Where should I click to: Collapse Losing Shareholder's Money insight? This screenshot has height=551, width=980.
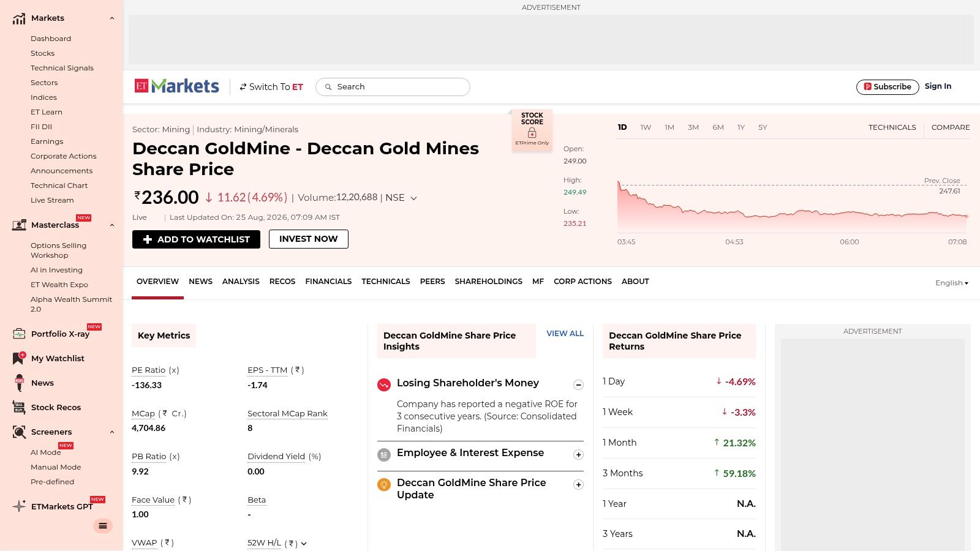[578, 385]
